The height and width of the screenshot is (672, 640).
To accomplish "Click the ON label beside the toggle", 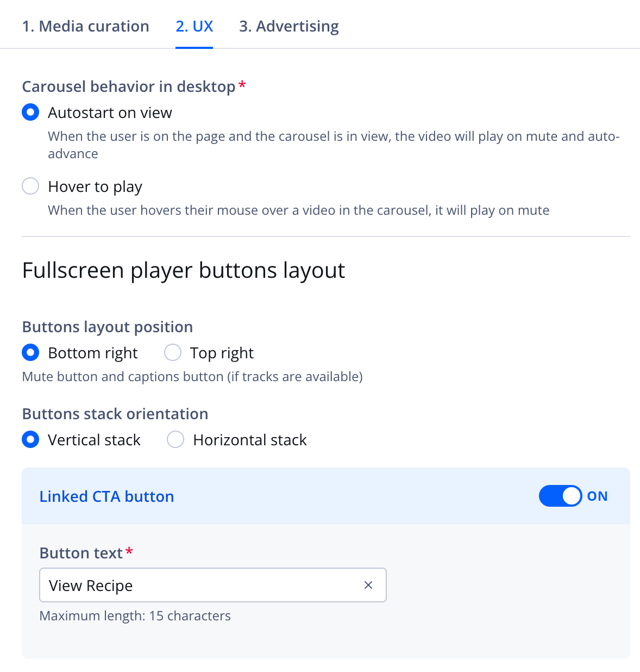I will [598, 496].
